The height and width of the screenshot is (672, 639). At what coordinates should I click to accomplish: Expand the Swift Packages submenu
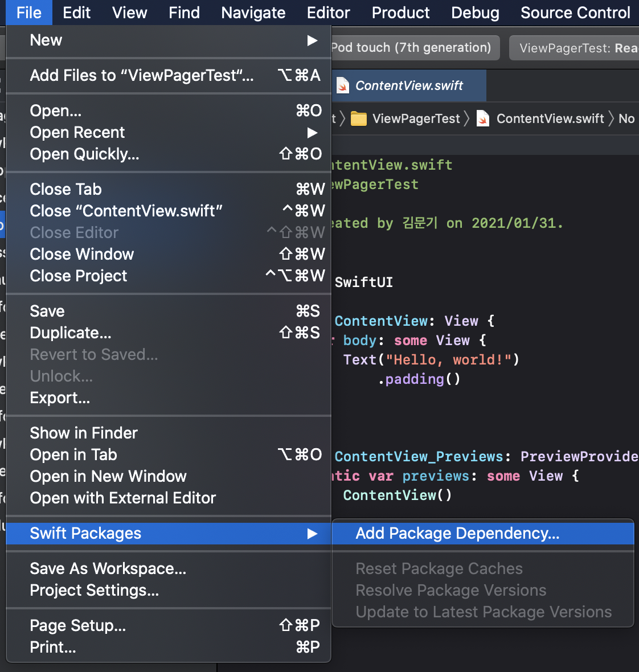(x=169, y=533)
